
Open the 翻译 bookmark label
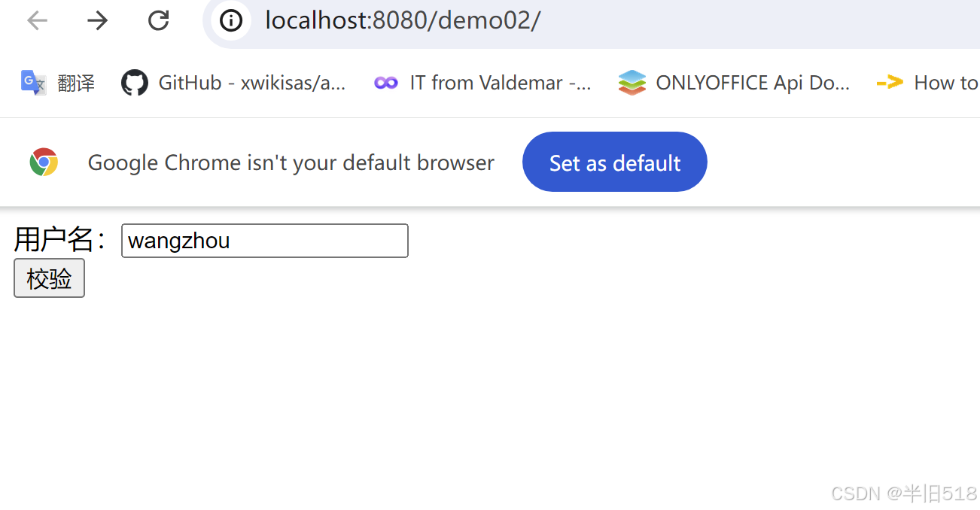[76, 83]
